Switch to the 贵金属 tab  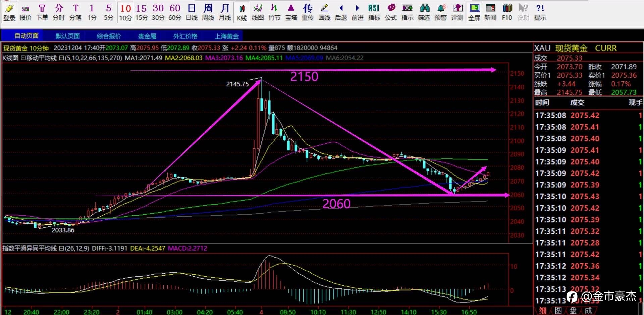pyautogui.click(x=147, y=36)
